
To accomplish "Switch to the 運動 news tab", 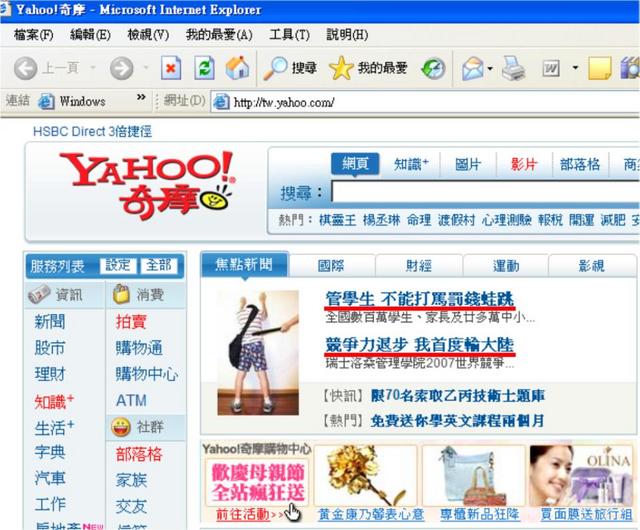I will point(506,266).
